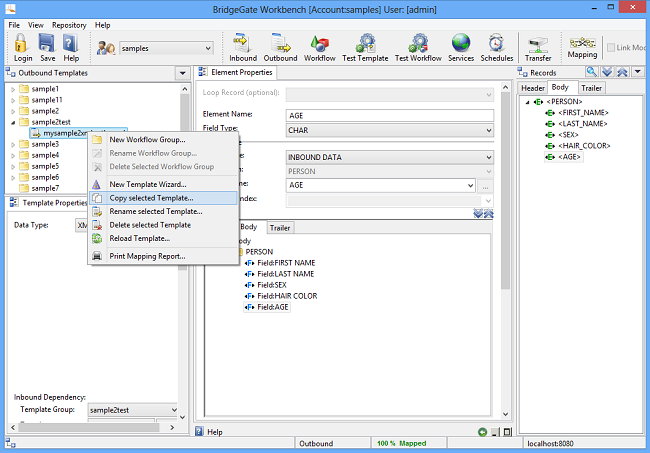Click the Login toolbar icon
This screenshot has height=453, width=650.
(x=22, y=48)
